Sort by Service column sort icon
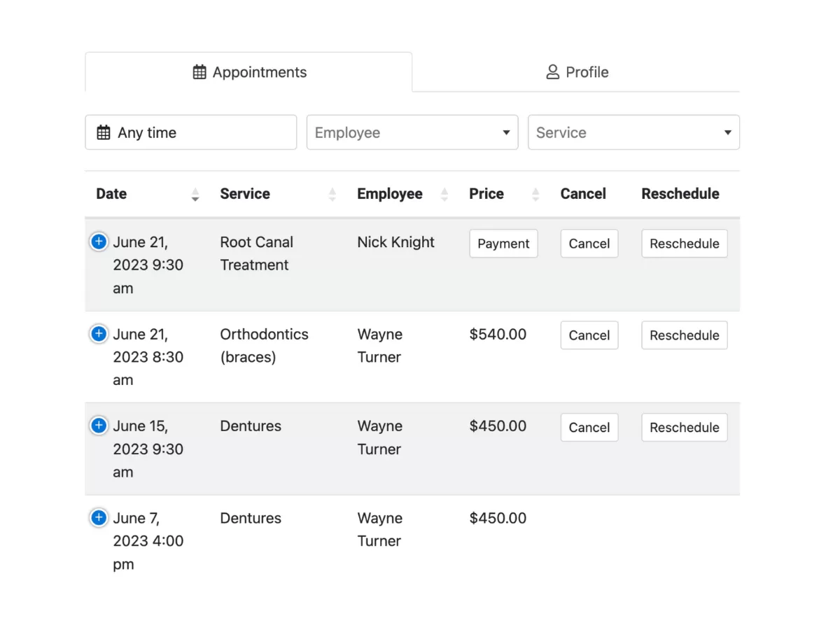This screenshot has width=840, height=630. click(x=332, y=195)
